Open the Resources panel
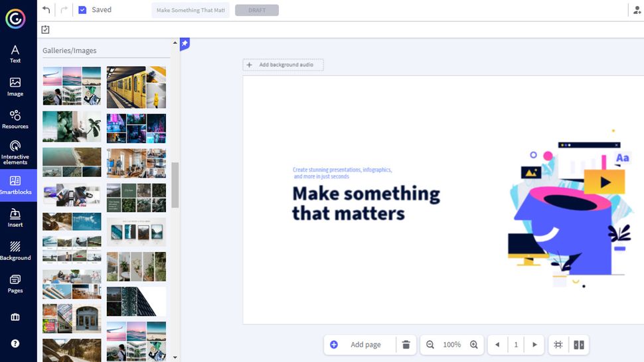Screen dimensions: 644x362 15,119
